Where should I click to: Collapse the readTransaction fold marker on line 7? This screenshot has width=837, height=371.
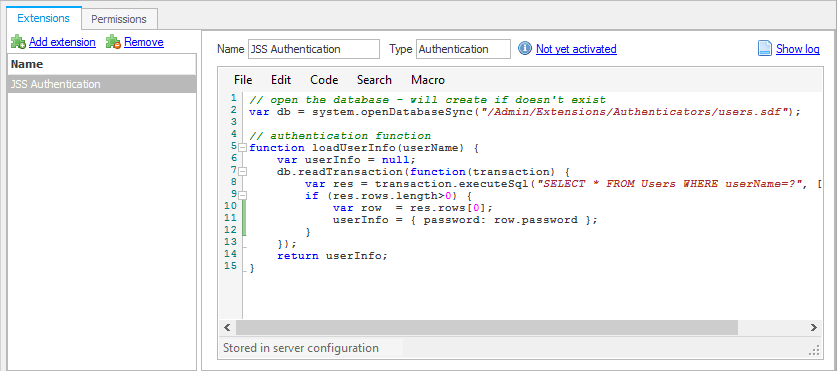pos(242,172)
